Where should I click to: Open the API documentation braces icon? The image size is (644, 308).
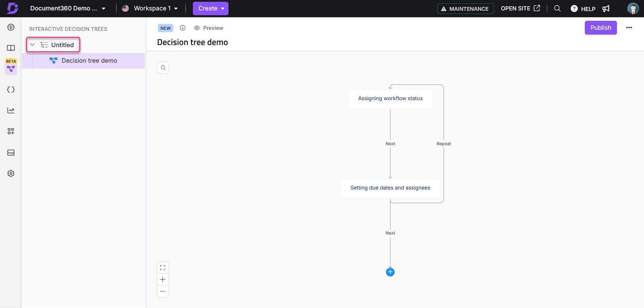click(11, 89)
